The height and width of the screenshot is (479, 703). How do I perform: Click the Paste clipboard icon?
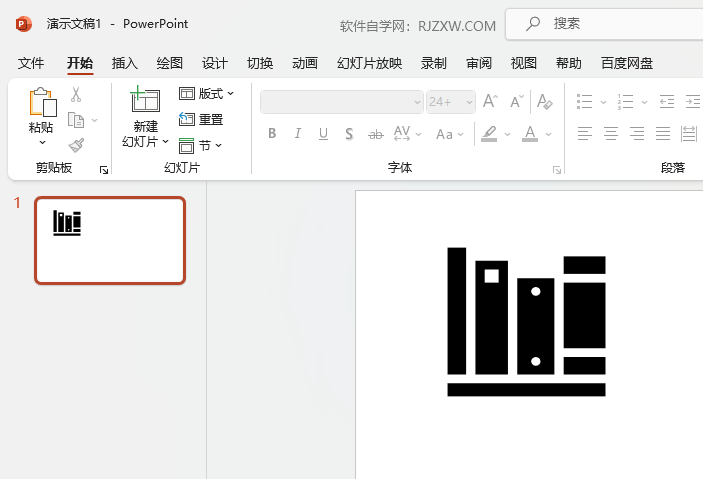tap(43, 102)
